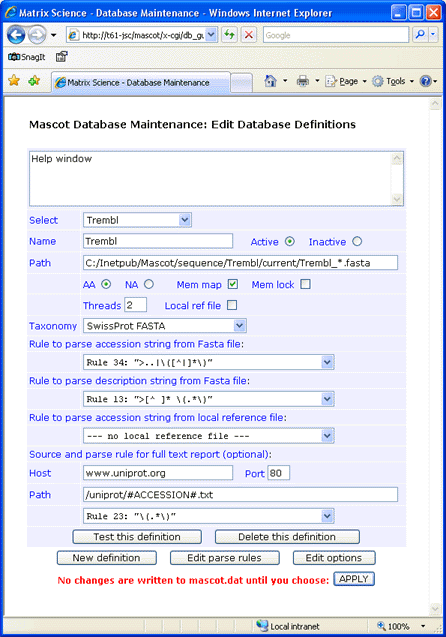Uncheck the Mem map checkbox
This screenshot has height=637, width=446.
pos(233,284)
